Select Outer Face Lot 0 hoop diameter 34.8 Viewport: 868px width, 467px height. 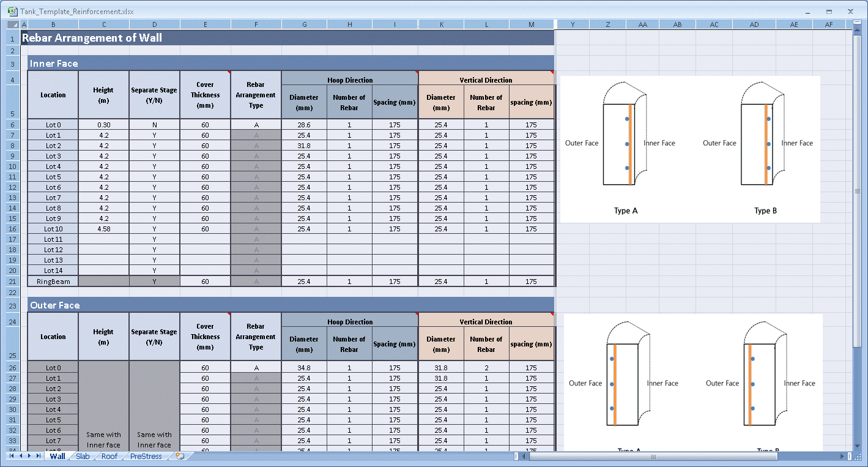(304, 368)
